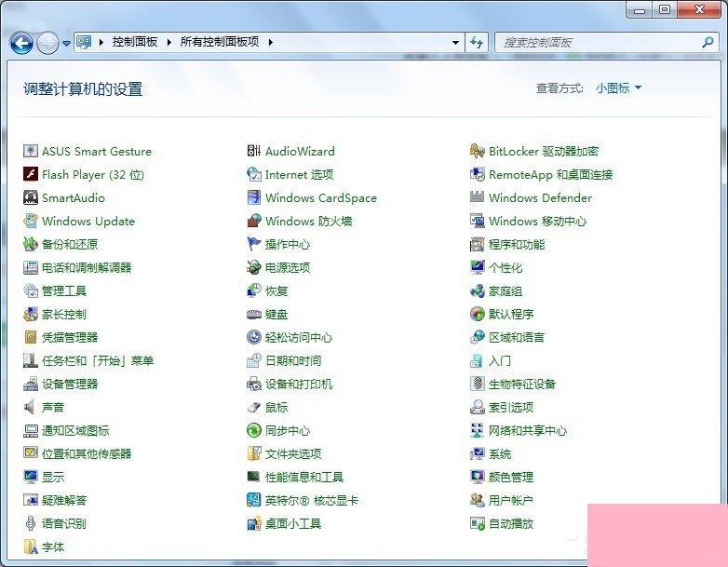728x567 pixels.
Task: Open the 设备和打印机 link
Action: (x=299, y=384)
